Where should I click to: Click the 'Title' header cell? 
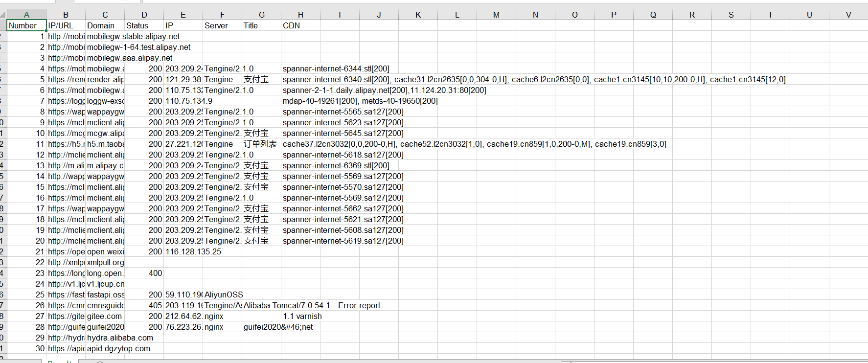261,25
